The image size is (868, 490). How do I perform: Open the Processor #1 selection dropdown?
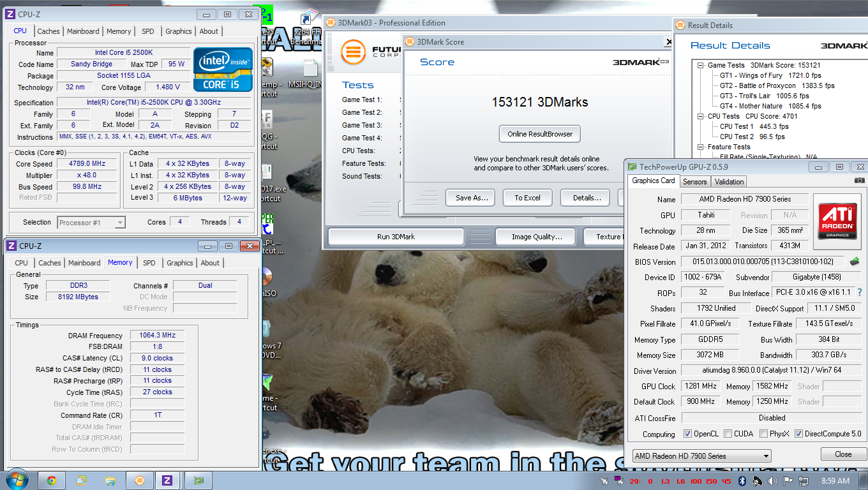(91, 223)
